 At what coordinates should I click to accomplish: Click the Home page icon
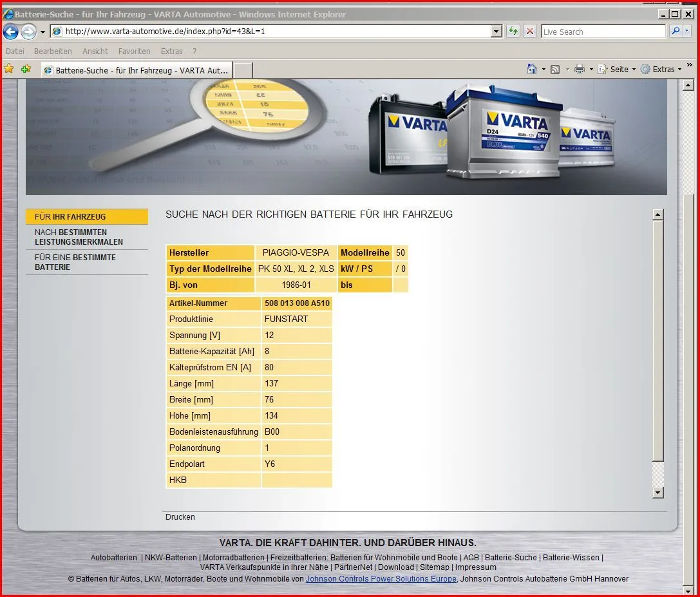[531, 69]
